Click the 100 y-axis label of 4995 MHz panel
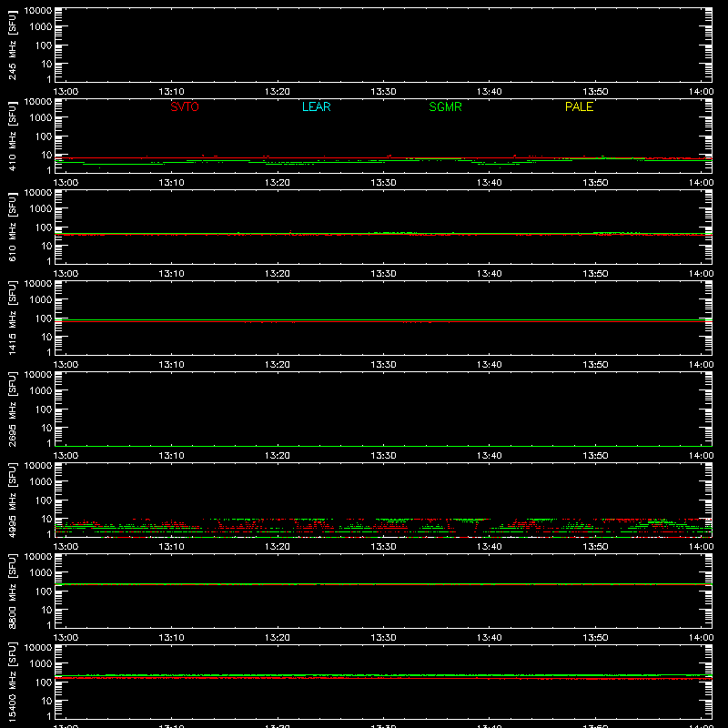The width and height of the screenshot is (728, 728). coord(44,500)
